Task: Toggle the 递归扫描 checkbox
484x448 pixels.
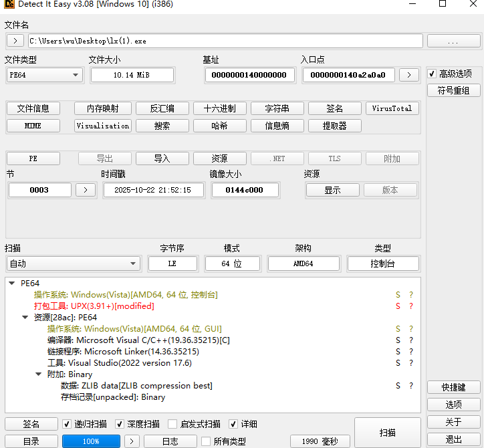Action: click(67, 424)
